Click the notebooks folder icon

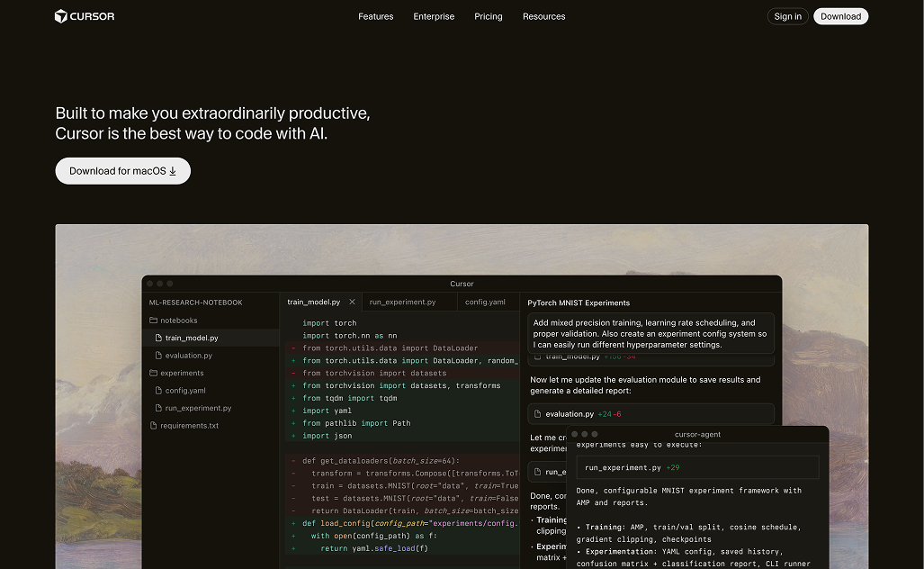(x=153, y=321)
